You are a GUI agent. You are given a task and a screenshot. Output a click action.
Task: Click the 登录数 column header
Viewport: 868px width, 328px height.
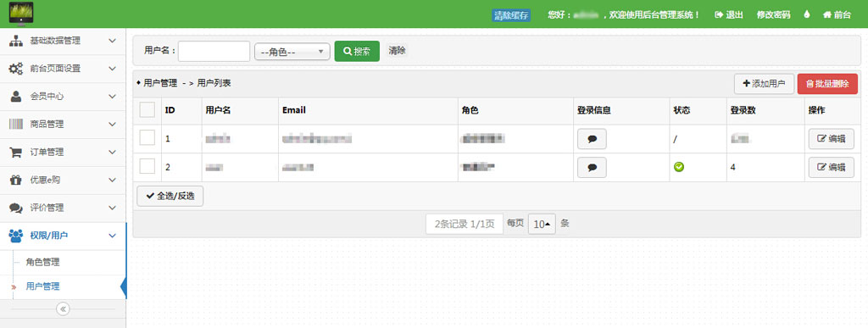tap(743, 110)
